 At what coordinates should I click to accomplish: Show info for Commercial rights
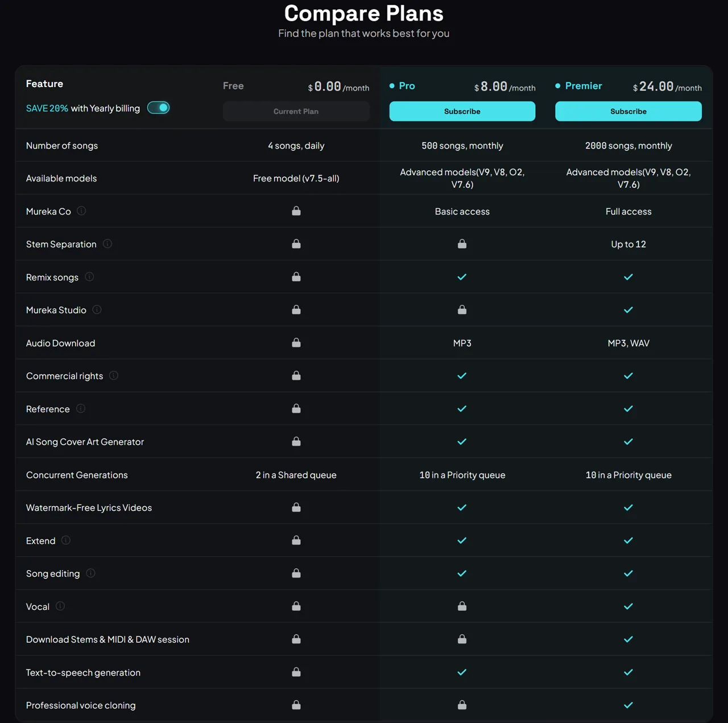click(114, 375)
